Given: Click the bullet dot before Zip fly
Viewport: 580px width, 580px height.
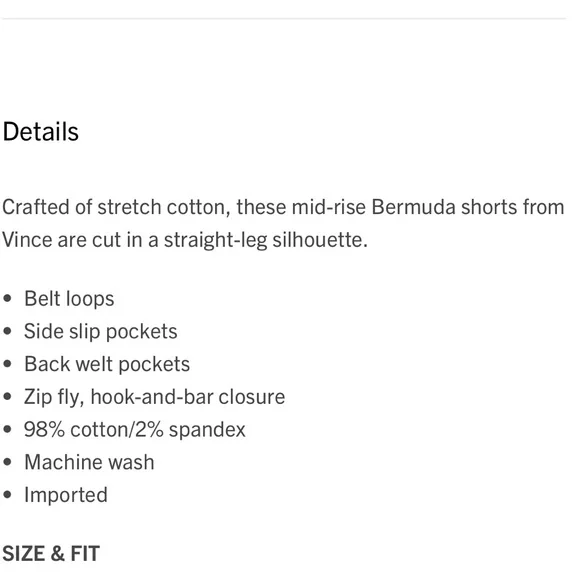Looking at the screenshot, I should point(7,397).
